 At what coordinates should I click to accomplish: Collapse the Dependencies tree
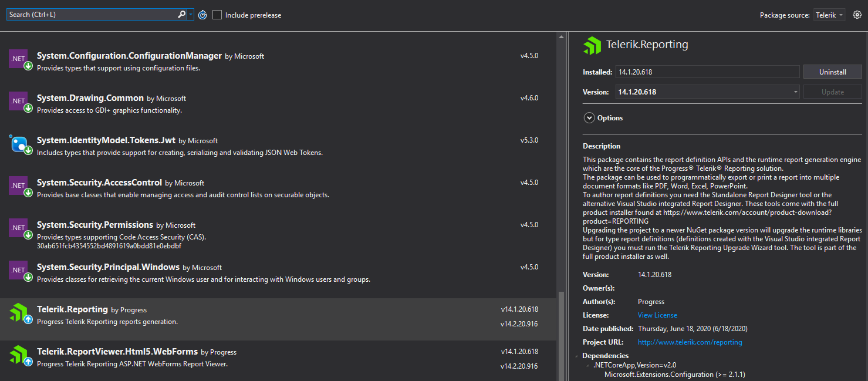pyautogui.click(x=577, y=356)
